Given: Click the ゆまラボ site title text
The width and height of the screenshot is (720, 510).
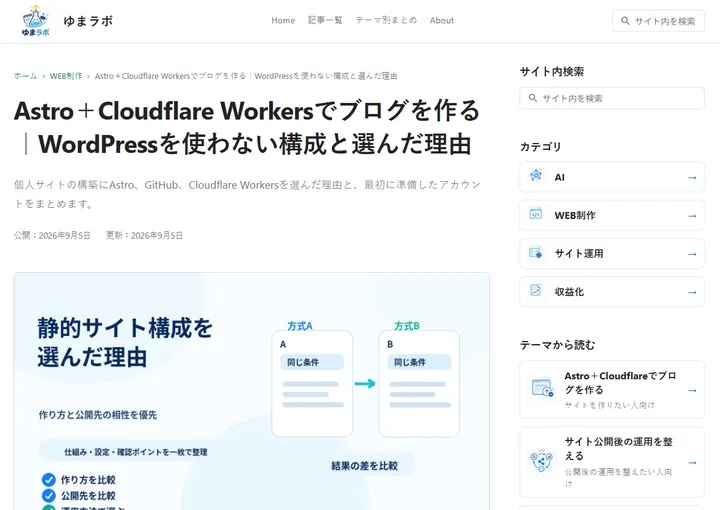Looking at the screenshot, I should (x=88, y=21).
